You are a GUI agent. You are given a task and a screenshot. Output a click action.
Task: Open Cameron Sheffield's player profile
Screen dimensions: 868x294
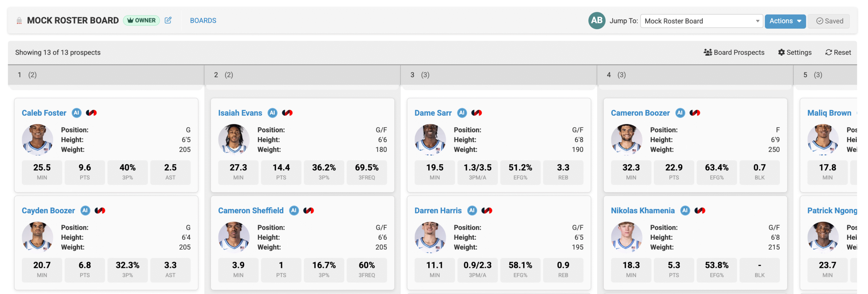click(x=251, y=211)
